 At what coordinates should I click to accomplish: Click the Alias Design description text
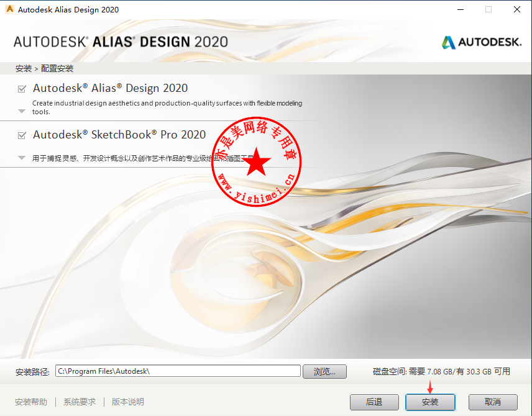(x=167, y=107)
